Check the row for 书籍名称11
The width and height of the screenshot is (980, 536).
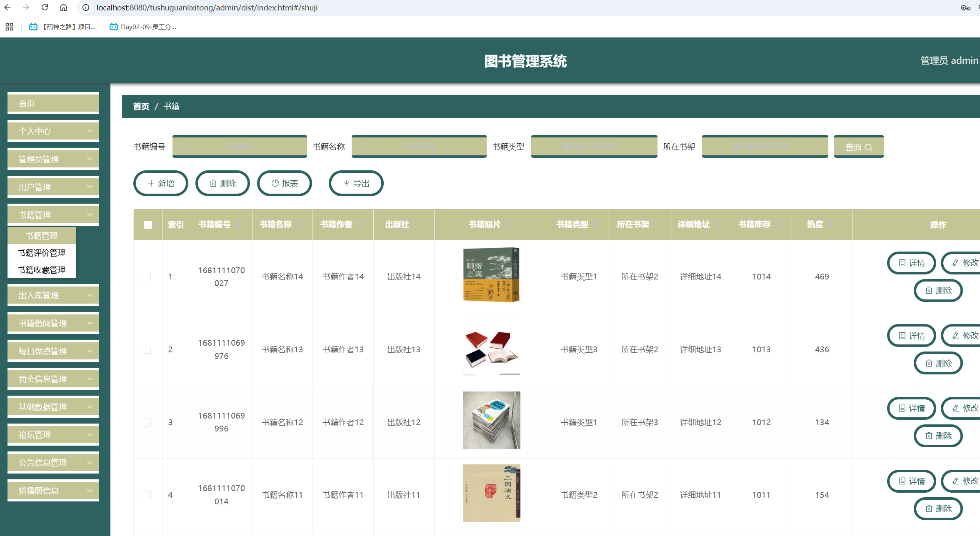click(147, 495)
